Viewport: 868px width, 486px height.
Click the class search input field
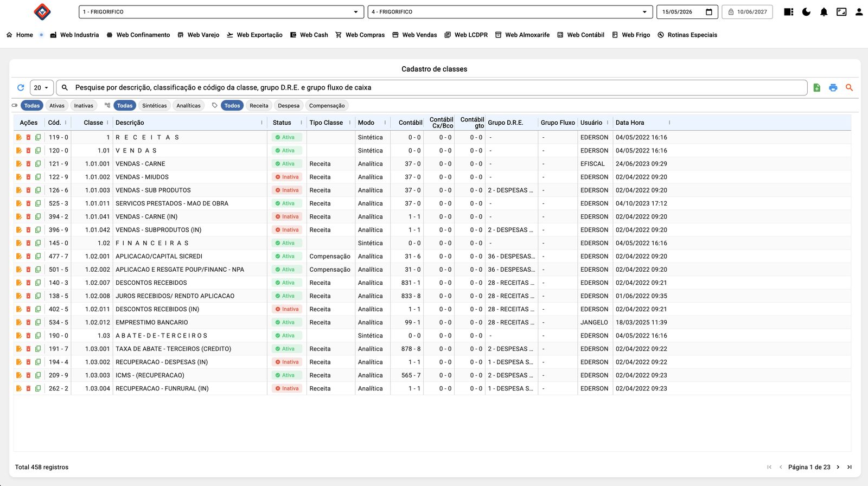tap(431, 87)
